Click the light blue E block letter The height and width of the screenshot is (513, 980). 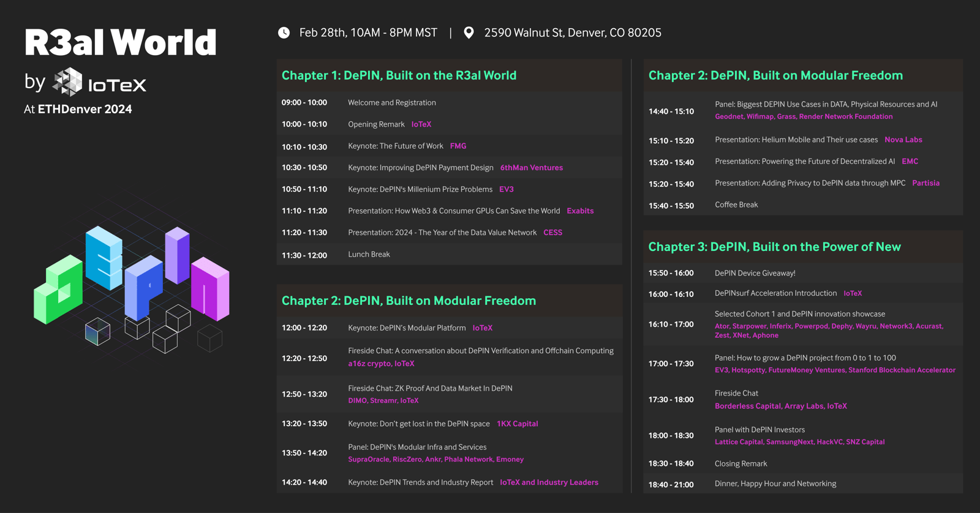(104, 257)
